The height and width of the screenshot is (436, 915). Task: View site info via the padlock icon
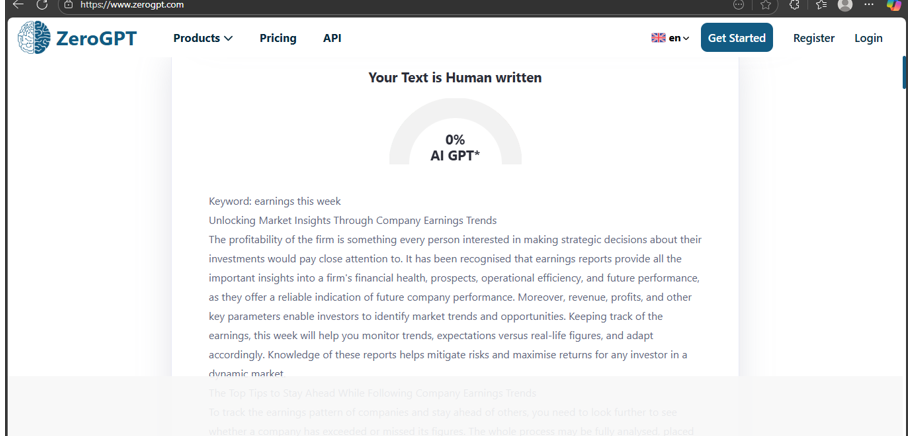click(x=69, y=5)
